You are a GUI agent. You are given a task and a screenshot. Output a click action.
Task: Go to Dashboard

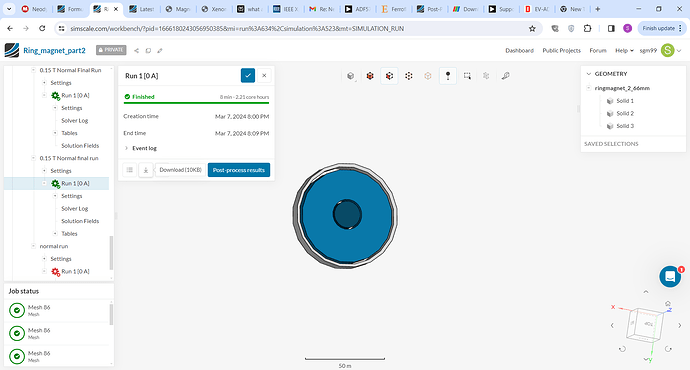(519, 51)
